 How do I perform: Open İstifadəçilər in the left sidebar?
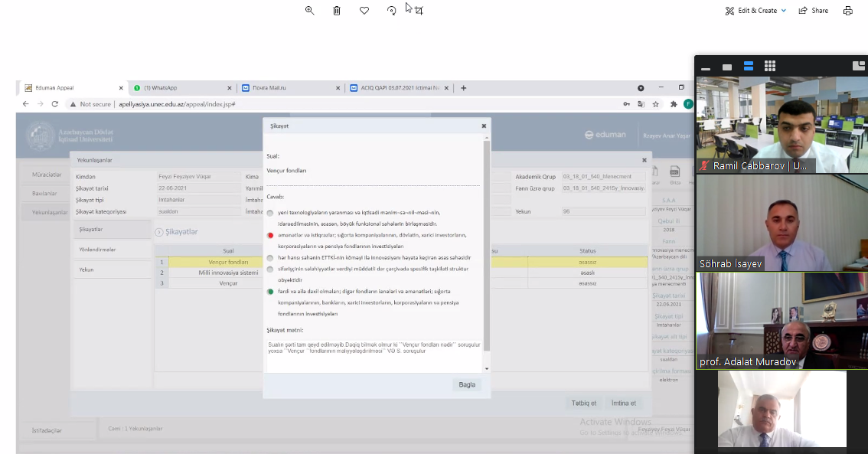[x=47, y=430]
